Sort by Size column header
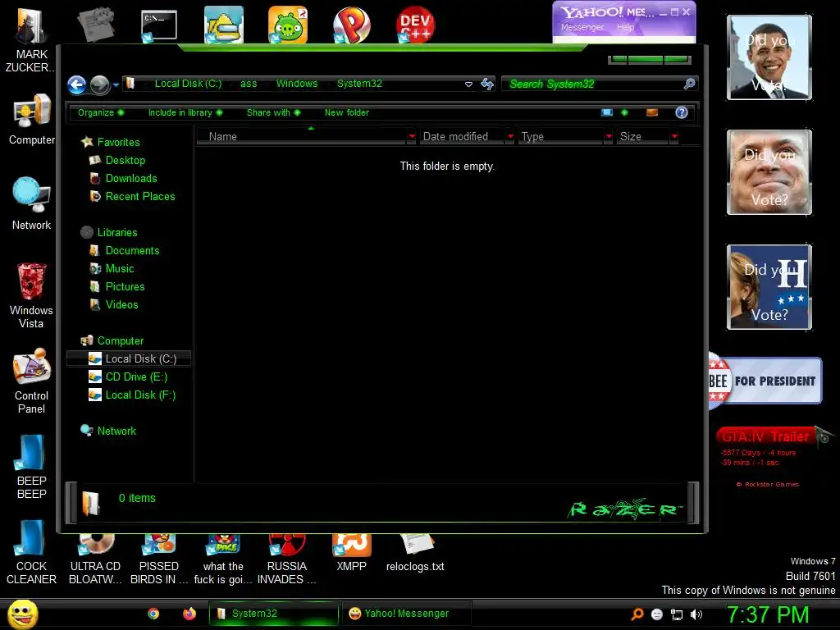Viewport: 840px width, 630px height. tap(643, 137)
